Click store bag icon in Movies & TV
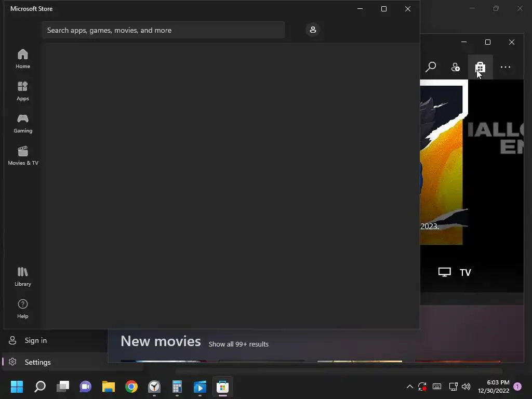Image resolution: width=532 pixels, height=399 pixels. [x=480, y=67]
